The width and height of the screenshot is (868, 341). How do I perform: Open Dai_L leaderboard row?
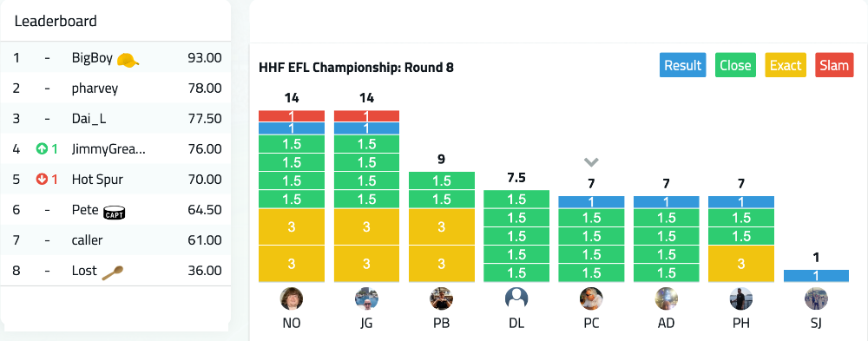(115, 119)
